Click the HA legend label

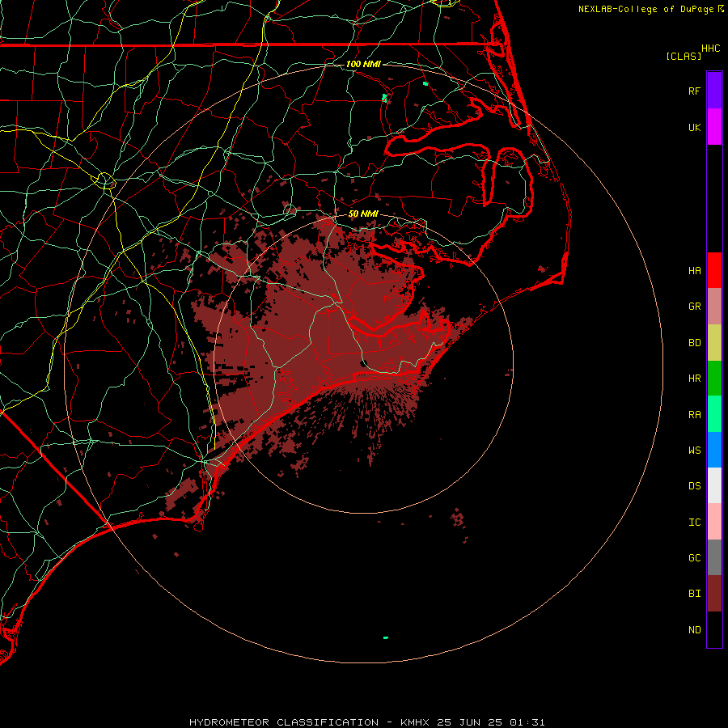694,270
